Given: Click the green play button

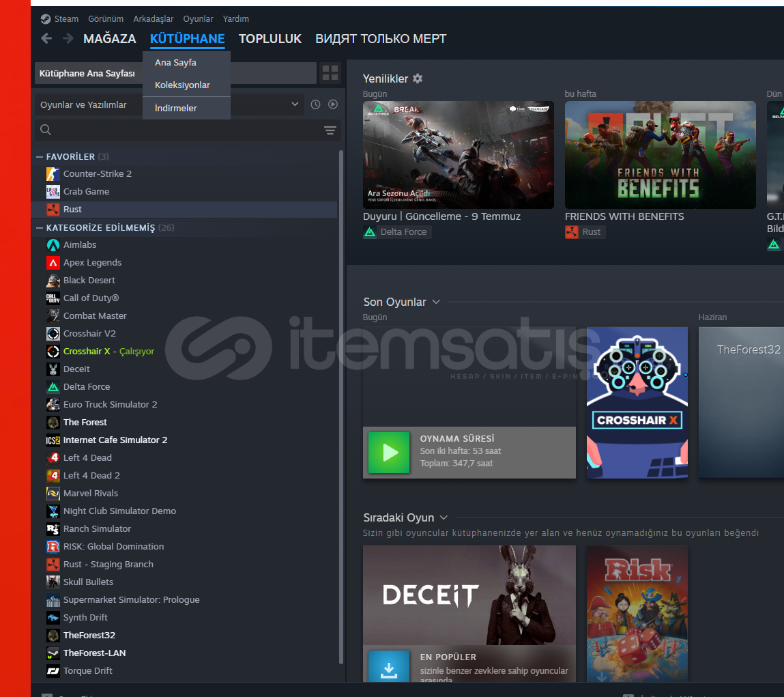Looking at the screenshot, I should point(389,453).
